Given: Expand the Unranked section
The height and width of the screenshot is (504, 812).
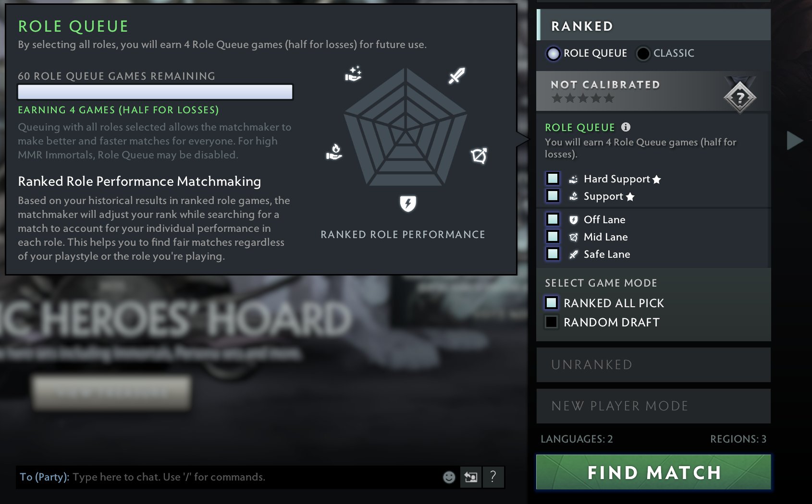Looking at the screenshot, I should click(653, 365).
